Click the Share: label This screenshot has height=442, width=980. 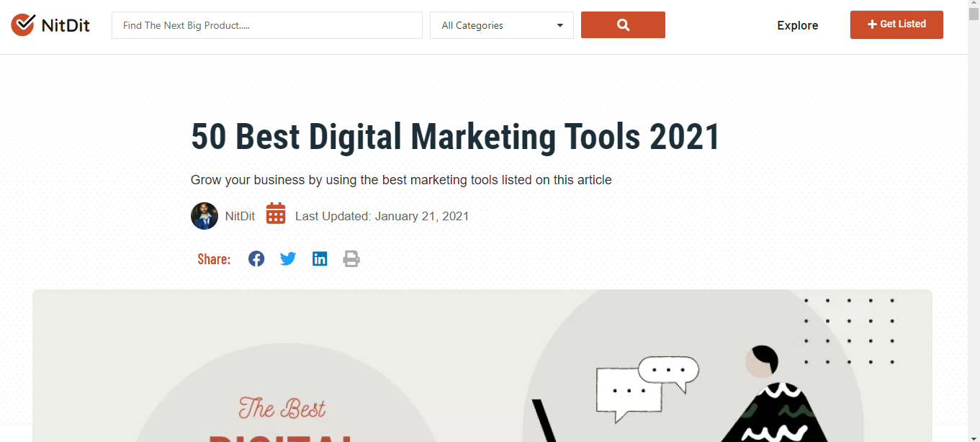[x=214, y=259]
